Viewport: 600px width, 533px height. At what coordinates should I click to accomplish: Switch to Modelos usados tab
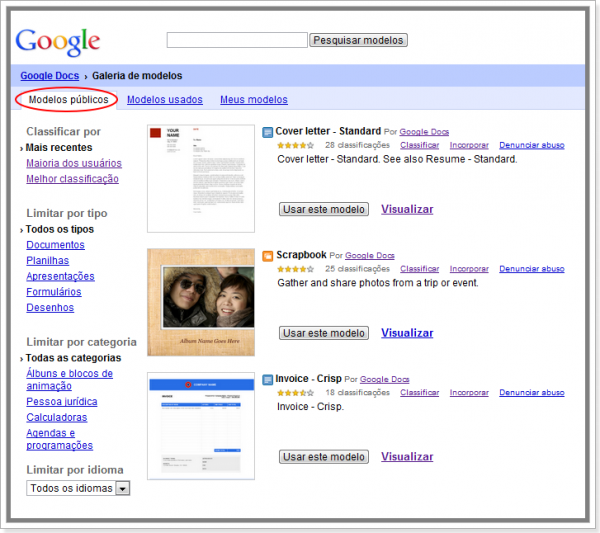tap(165, 99)
